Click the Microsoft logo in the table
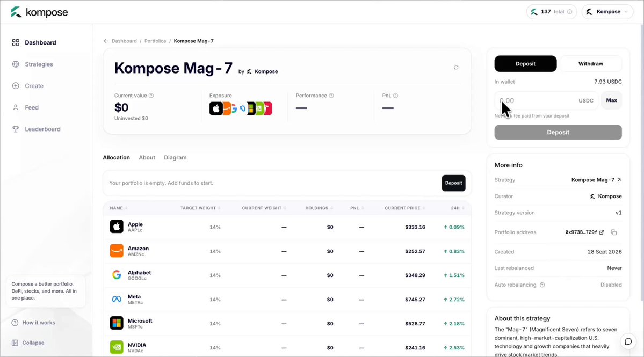 pyautogui.click(x=117, y=323)
